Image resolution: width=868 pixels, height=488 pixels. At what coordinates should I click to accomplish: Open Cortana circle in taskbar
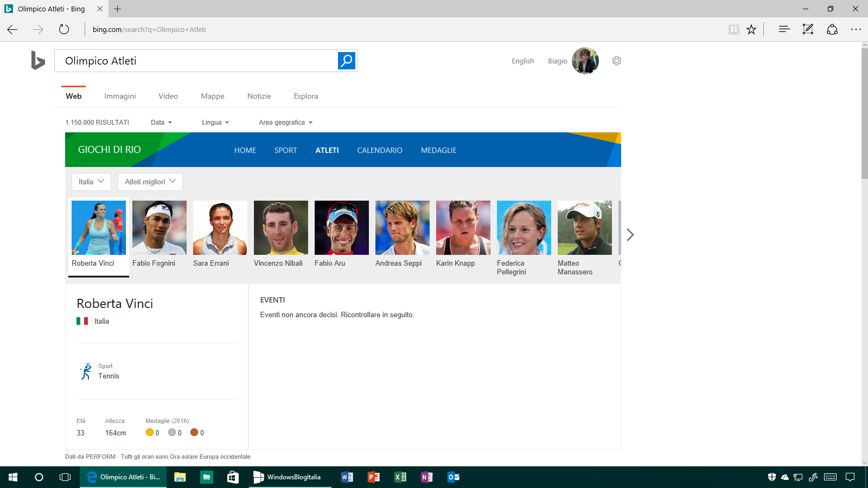point(39,477)
